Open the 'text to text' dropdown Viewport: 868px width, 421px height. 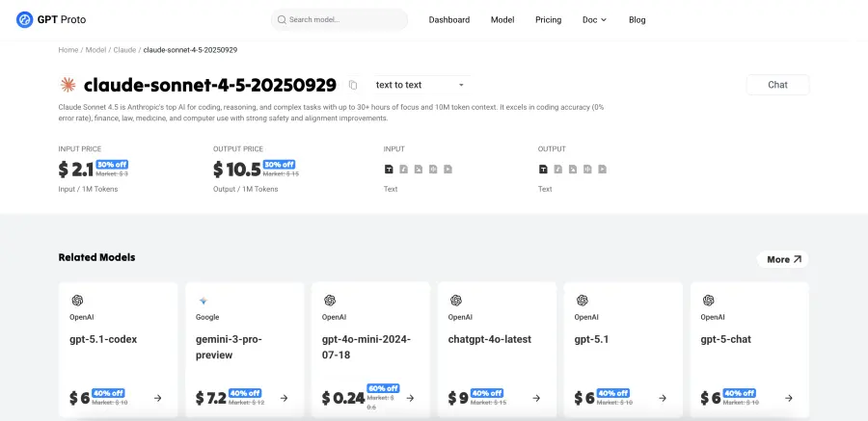420,85
